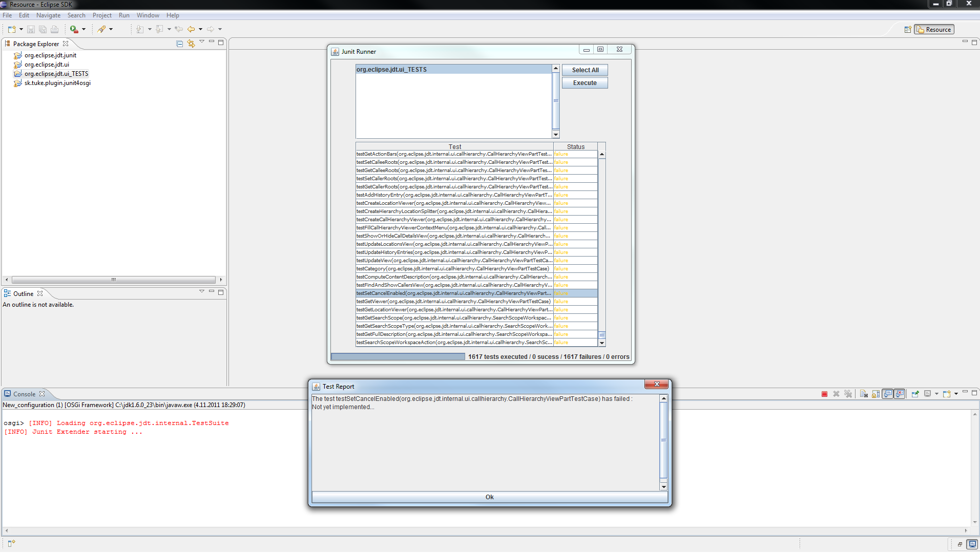Screen dimensions: 980x553
Task: Select org.eclipse.jdt.junit project in Package Explorer
Action: tap(50, 55)
